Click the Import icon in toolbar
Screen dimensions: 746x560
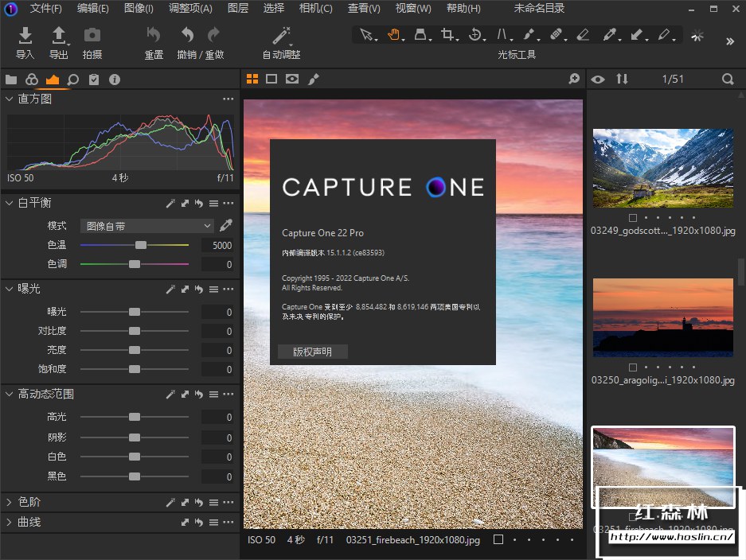[x=25, y=36]
